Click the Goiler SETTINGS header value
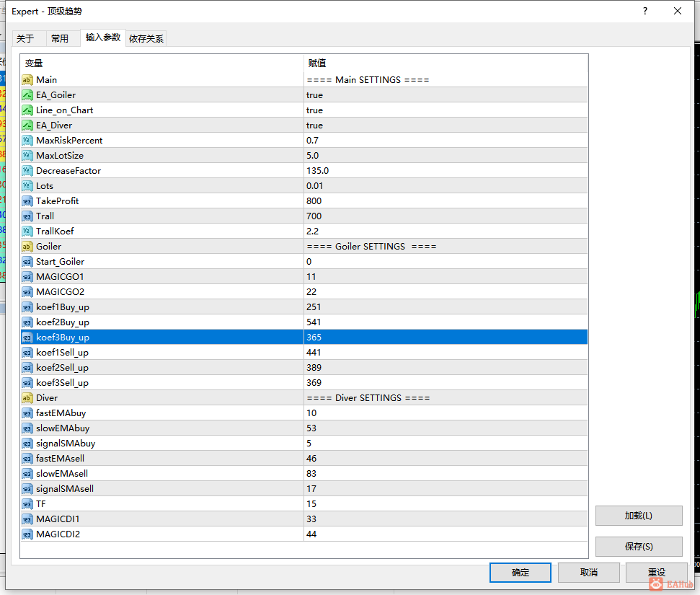 (x=371, y=247)
